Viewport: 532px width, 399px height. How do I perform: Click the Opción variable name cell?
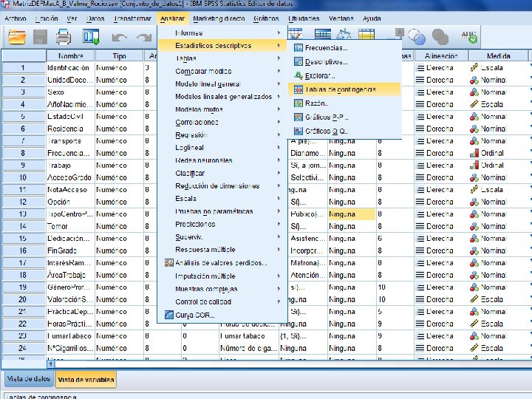(x=71, y=202)
